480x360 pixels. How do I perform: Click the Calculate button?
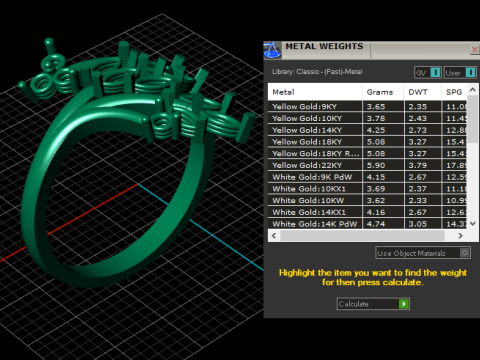tap(373, 304)
